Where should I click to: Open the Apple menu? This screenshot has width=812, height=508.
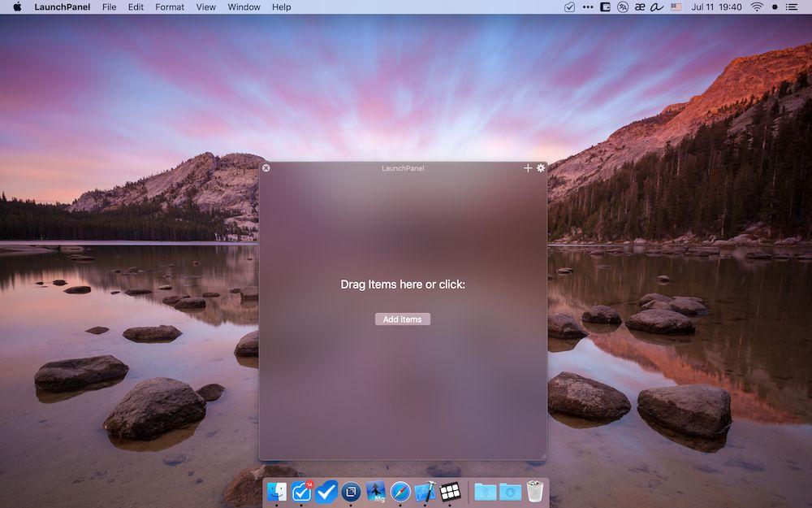tap(17, 7)
